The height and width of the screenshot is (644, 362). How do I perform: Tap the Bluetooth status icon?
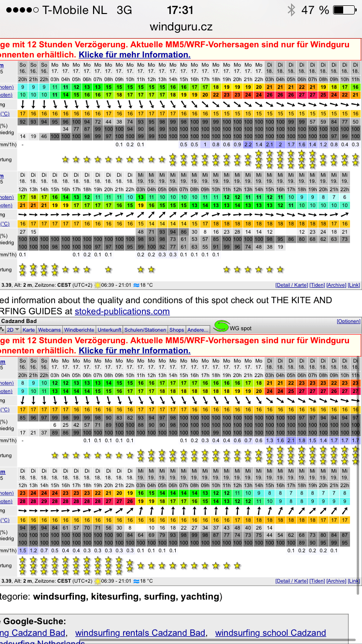click(291, 10)
